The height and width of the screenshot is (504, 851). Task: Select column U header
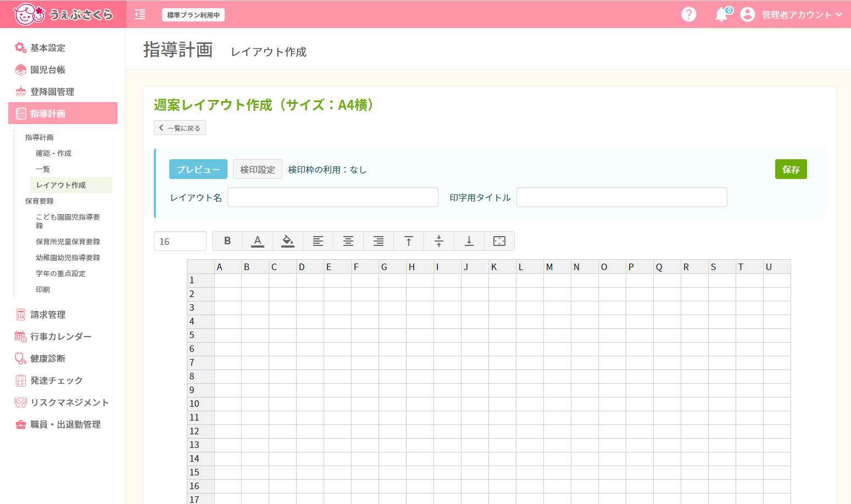[777, 267]
